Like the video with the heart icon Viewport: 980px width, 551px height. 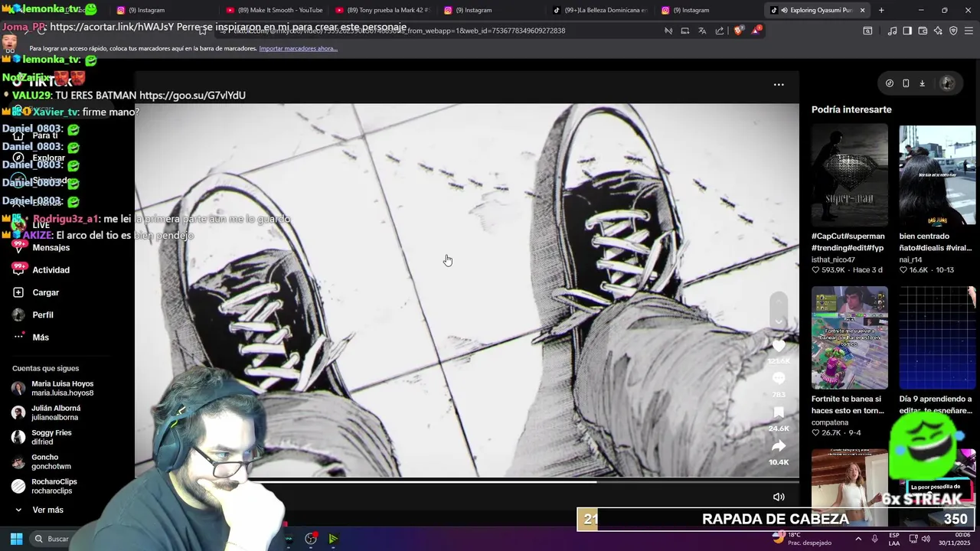coord(779,346)
